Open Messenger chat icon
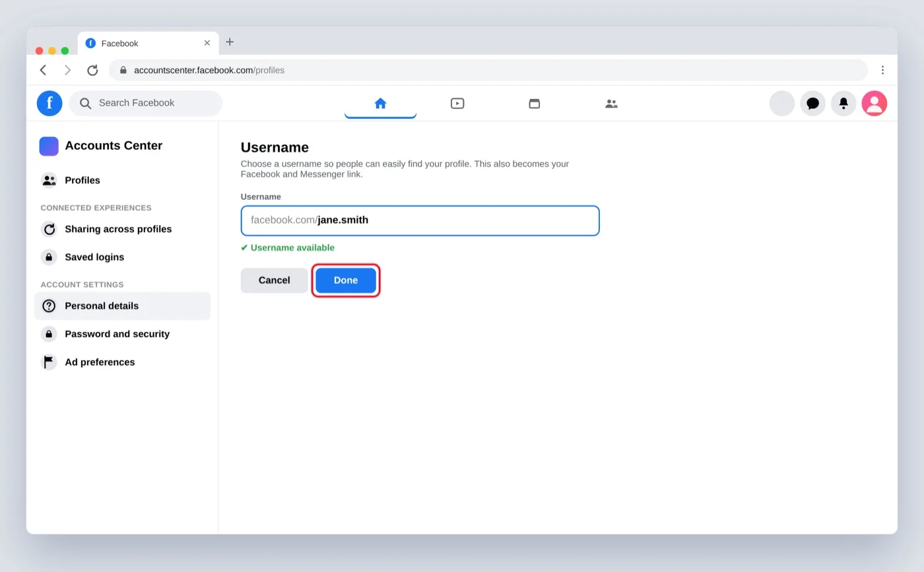The width and height of the screenshot is (924, 572). click(x=813, y=104)
